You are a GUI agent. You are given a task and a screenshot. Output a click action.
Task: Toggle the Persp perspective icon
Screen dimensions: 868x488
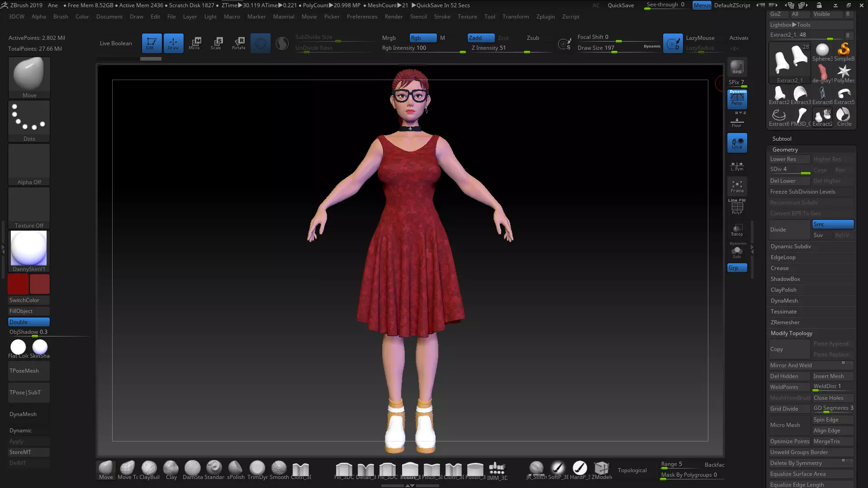pyautogui.click(x=737, y=99)
